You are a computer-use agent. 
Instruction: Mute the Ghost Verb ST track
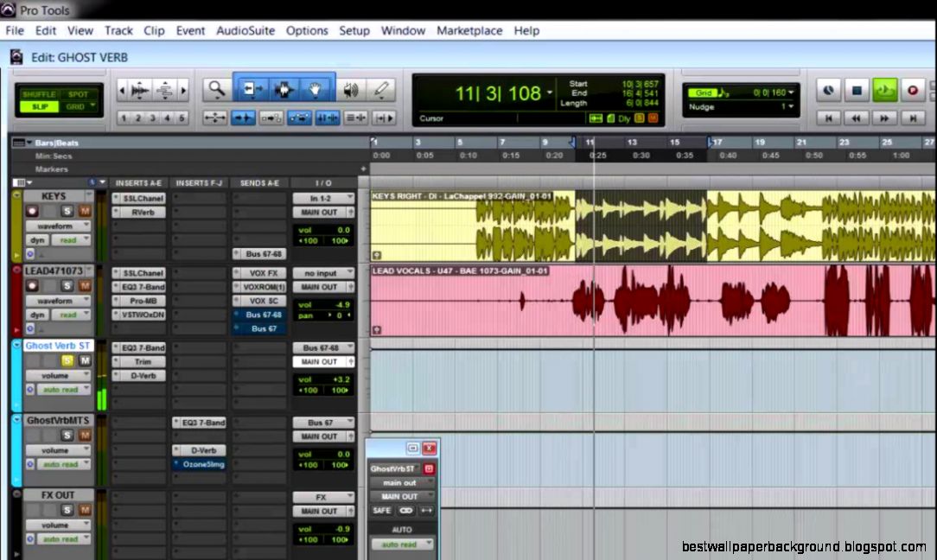coord(84,360)
